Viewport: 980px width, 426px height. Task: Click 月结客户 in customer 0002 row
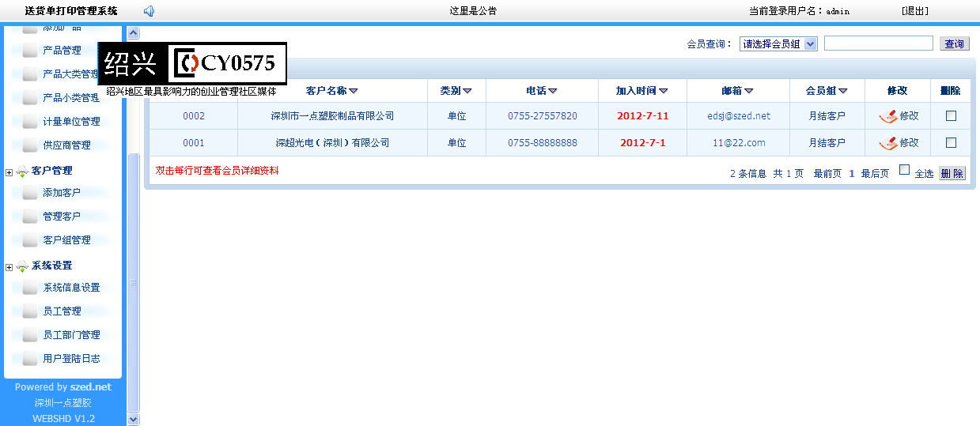pos(827,116)
